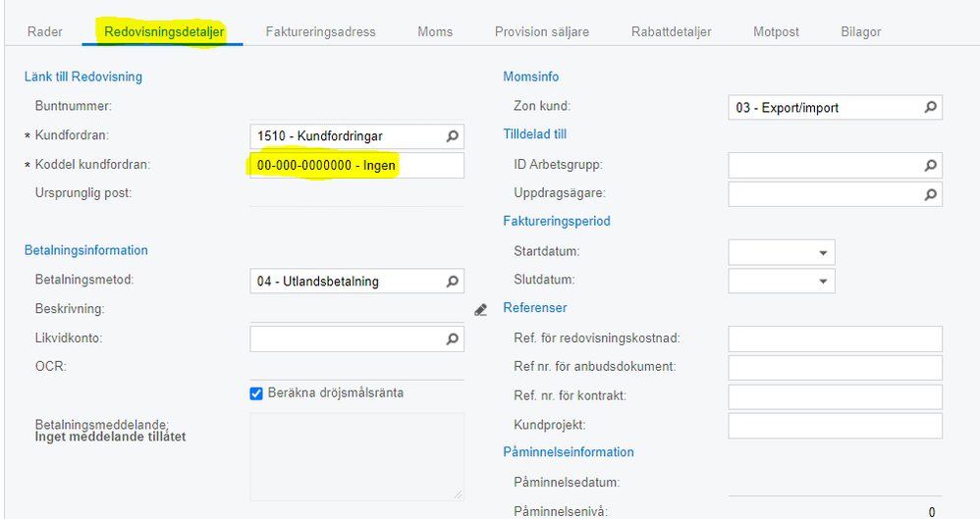
Task: Click the Betalningsinformation section heading
Action: [86, 250]
